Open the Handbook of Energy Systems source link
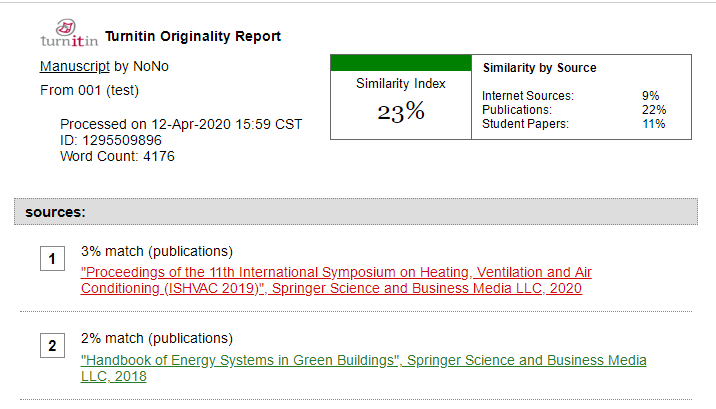The height and width of the screenshot is (409, 716). [363, 367]
